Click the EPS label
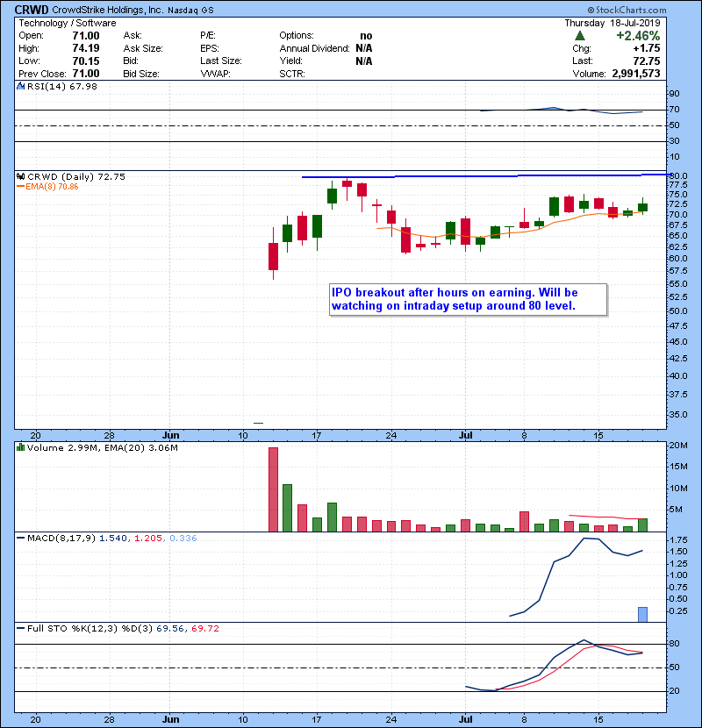Screen dimensions: 702x728 tap(210, 48)
